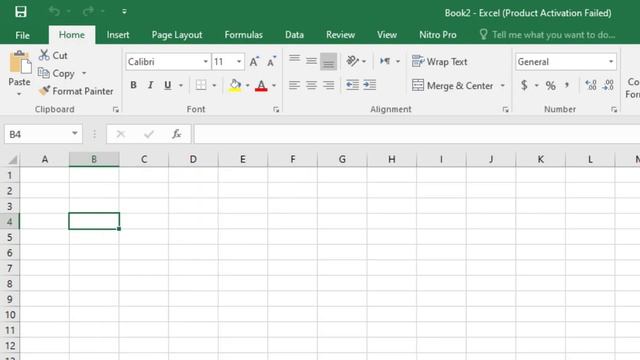Screen dimensions: 640x360
Task: Click the Percent Style icon
Action: 551,85
